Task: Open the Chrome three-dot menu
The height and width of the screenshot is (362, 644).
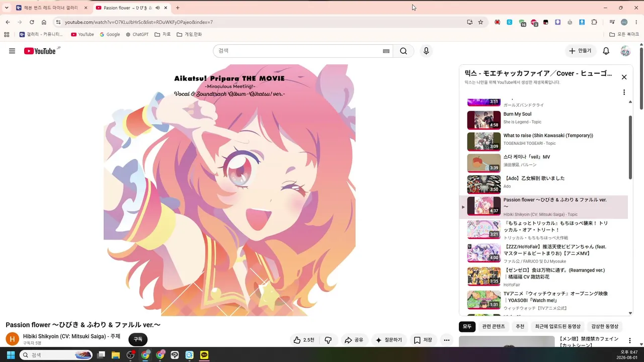Action: 636,22
